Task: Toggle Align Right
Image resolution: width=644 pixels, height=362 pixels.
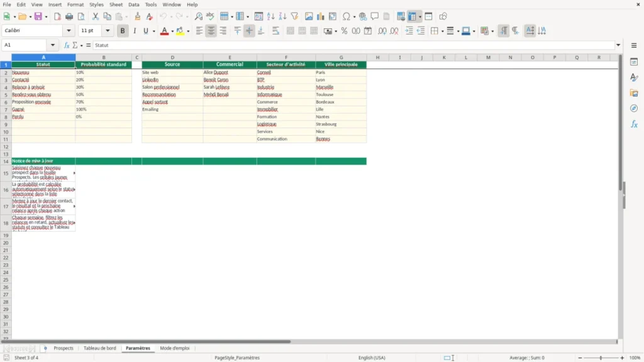Action: tap(223, 31)
